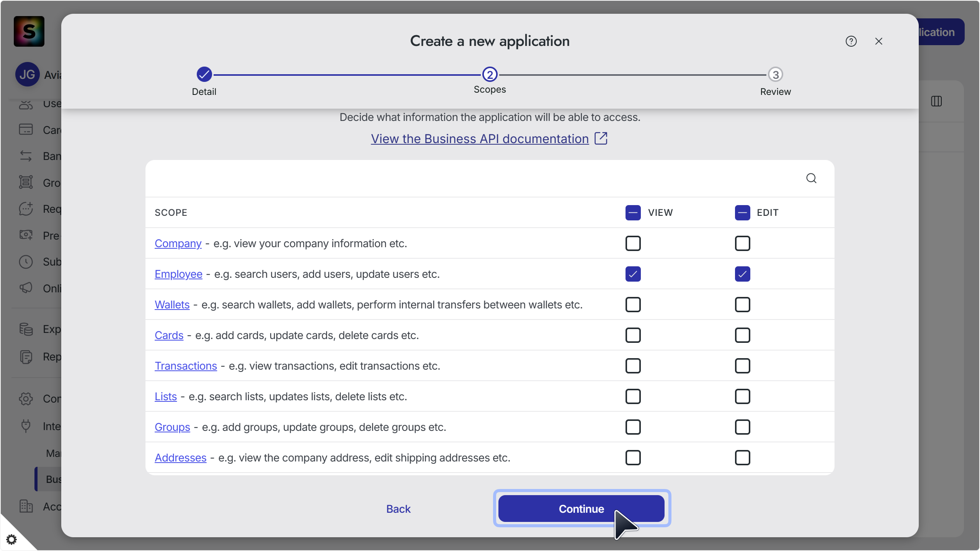Open the Cards sidebar icon

[x=26, y=130]
